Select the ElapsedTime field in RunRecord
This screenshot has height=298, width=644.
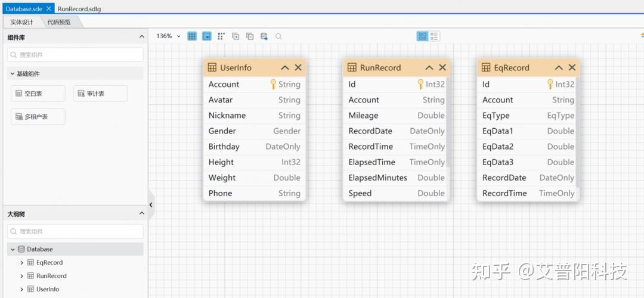tap(395, 163)
